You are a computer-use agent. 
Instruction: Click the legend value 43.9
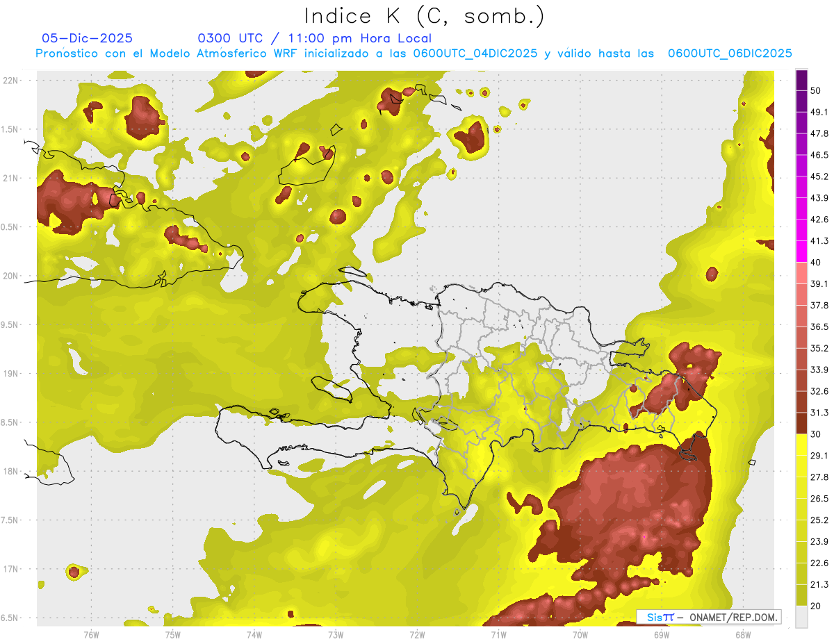(819, 198)
